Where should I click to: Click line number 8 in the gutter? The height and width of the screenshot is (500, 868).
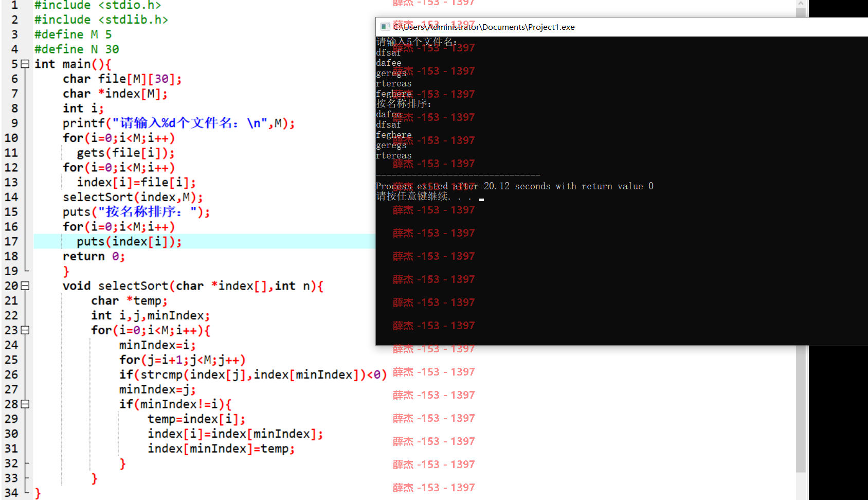[x=14, y=109]
